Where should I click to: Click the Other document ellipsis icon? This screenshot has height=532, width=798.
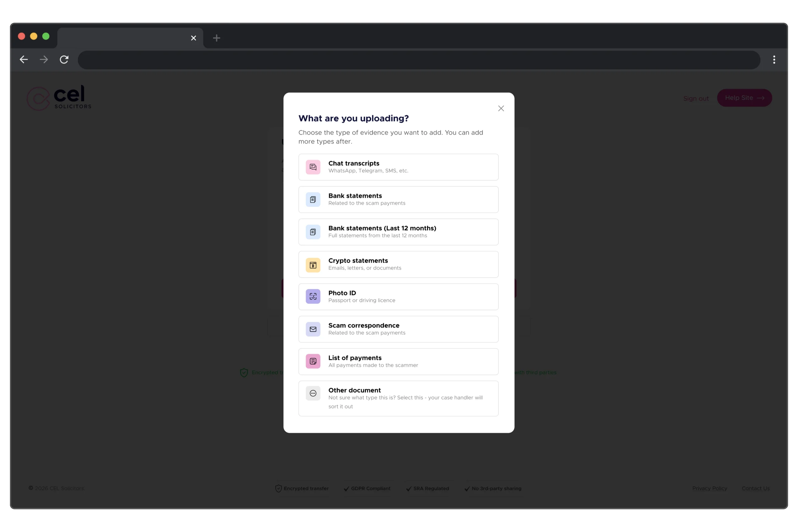tap(313, 394)
